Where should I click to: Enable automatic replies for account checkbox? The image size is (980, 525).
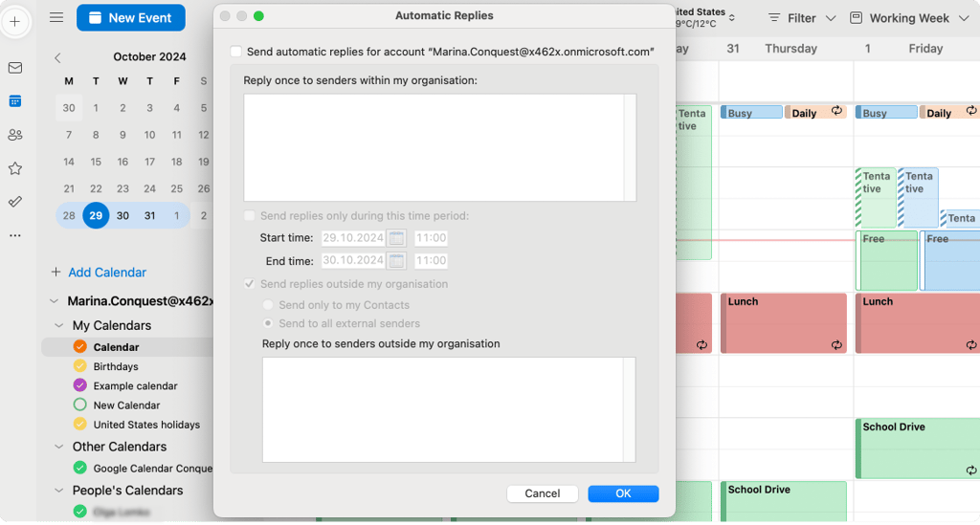click(235, 52)
